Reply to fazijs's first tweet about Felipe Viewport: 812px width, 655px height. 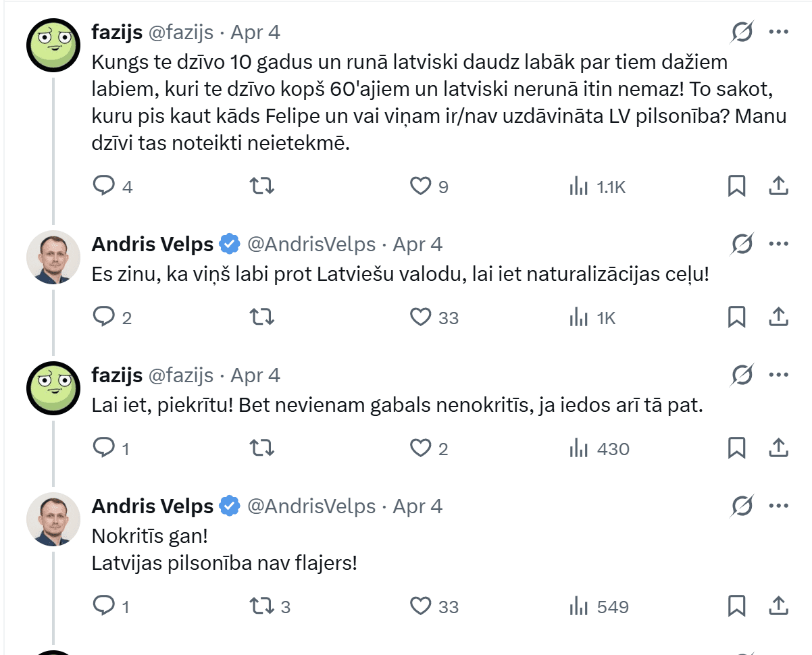coord(103,186)
